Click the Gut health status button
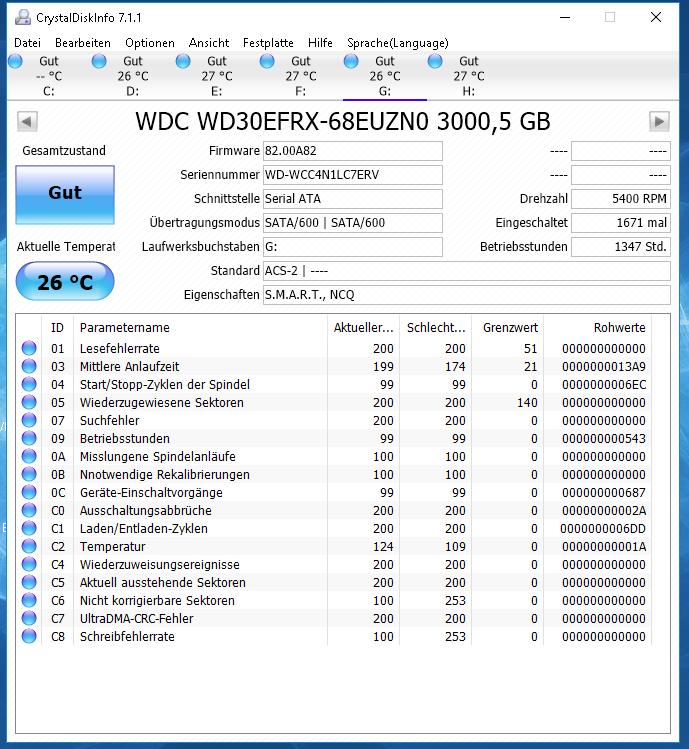Screen dimensions: 689x749 (x=65, y=194)
